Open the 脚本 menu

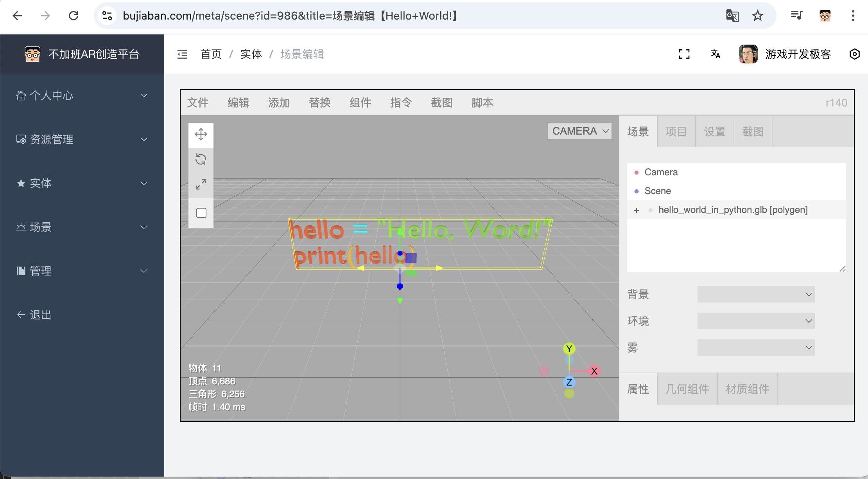(482, 103)
